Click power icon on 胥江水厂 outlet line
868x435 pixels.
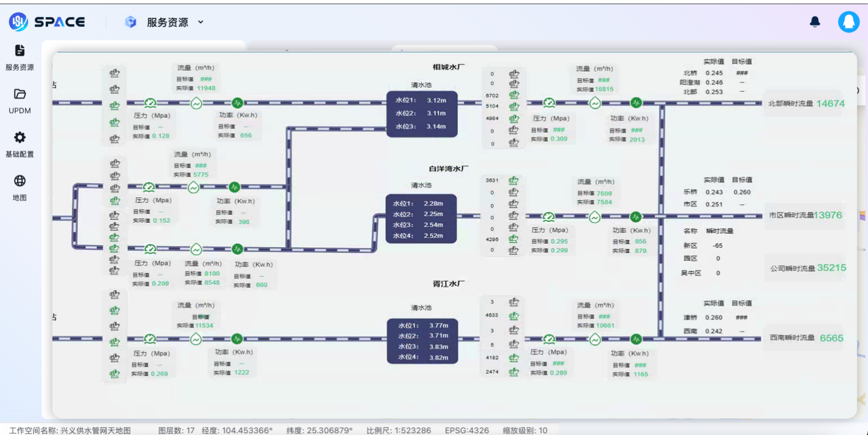[636, 339]
